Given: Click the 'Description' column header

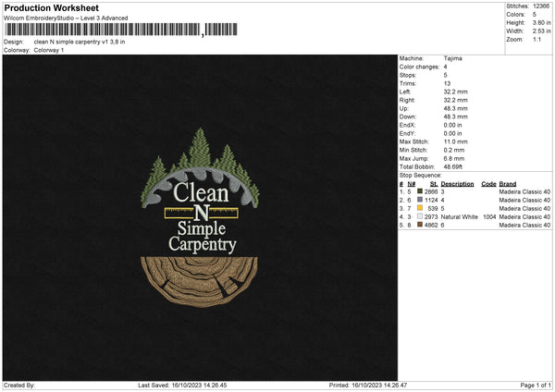Looking at the screenshot, I should (x=457, y=184).
